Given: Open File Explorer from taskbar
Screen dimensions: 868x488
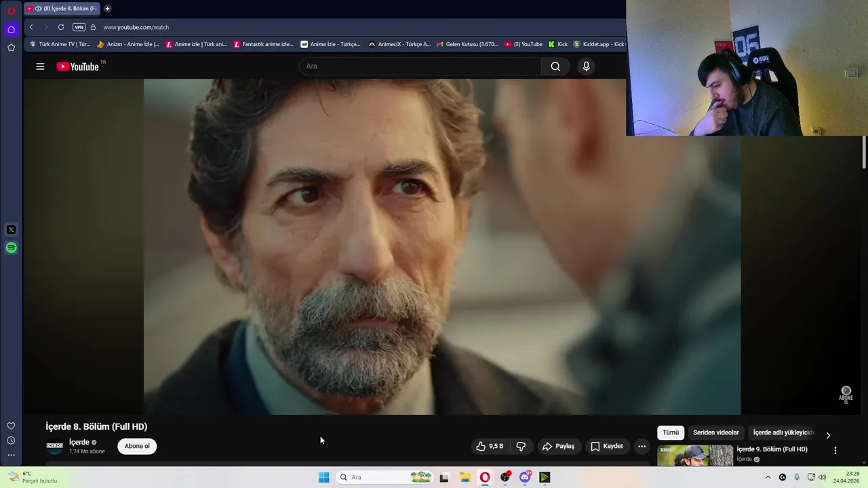Looking at the screenshot, I should pyautogui.click(x=465, y=477).
